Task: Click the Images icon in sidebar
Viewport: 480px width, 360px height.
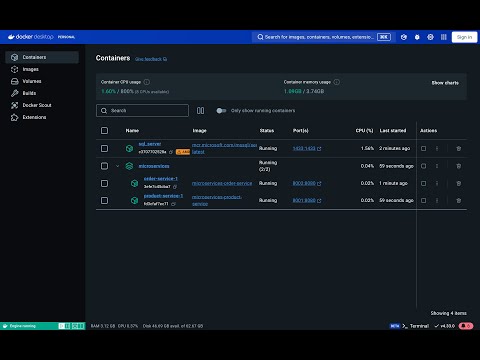Action: (x=14, y=69)
